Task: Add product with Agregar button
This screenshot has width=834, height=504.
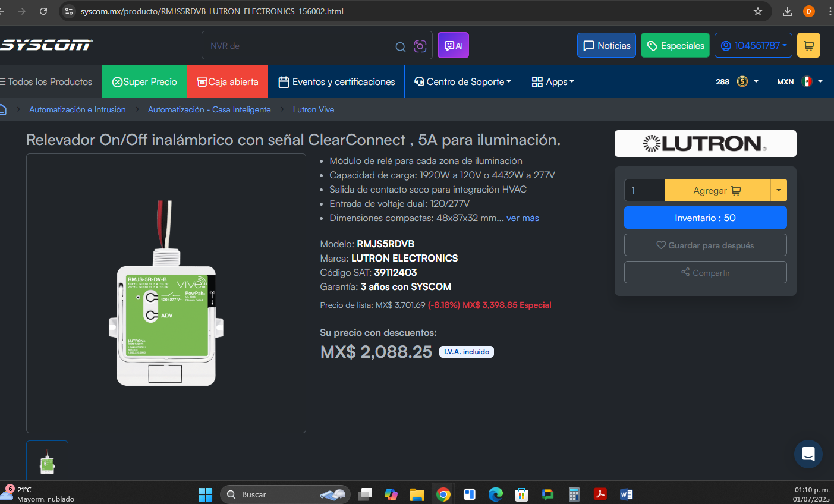Action: [717, 190]
